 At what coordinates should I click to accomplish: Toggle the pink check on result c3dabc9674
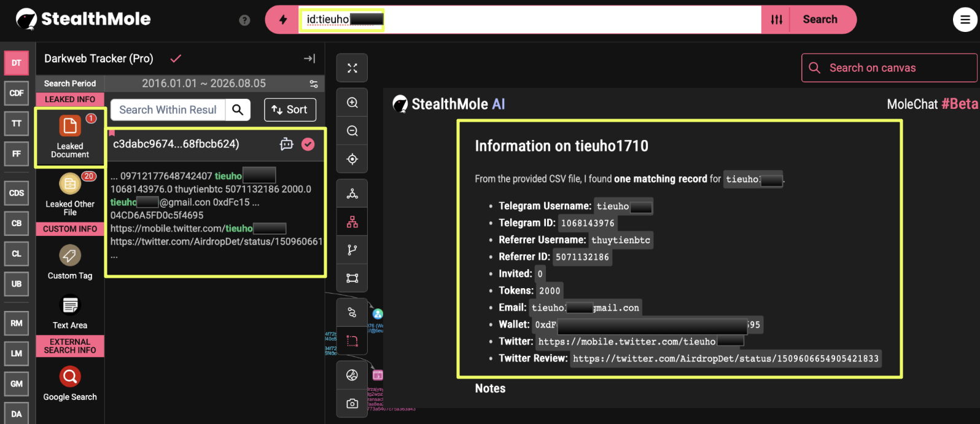point(308,144)
